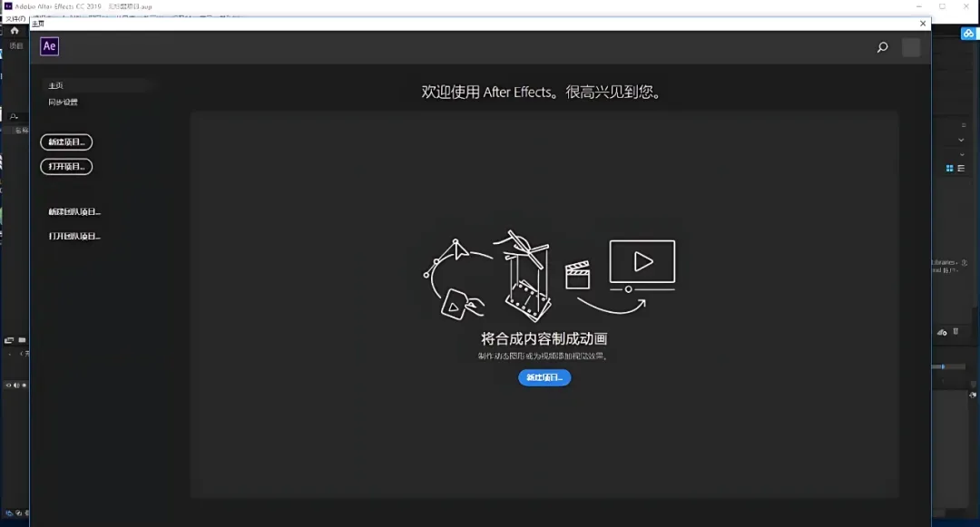Click the search icon in the project panel

click(14, 116)
